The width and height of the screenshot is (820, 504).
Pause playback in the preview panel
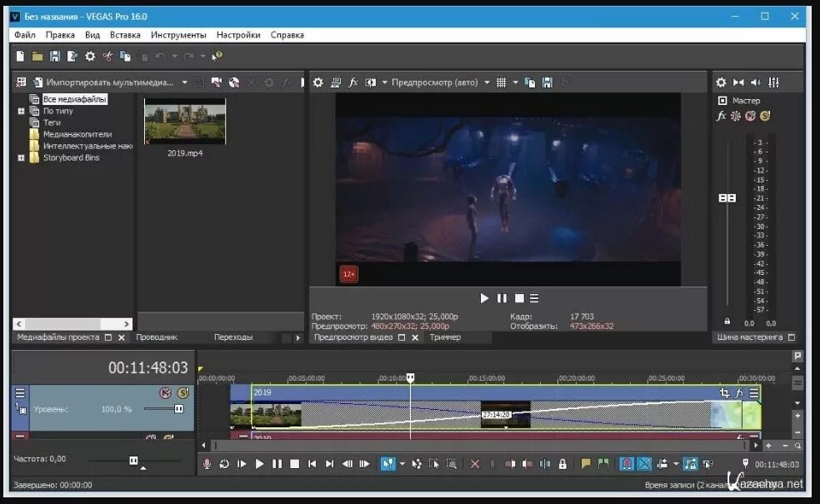click(x=502, y=298)
